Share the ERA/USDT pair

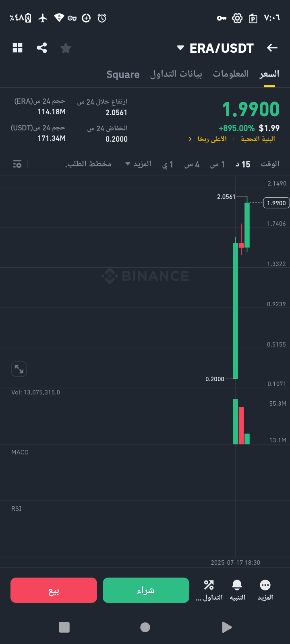click(x=42, y=48)
